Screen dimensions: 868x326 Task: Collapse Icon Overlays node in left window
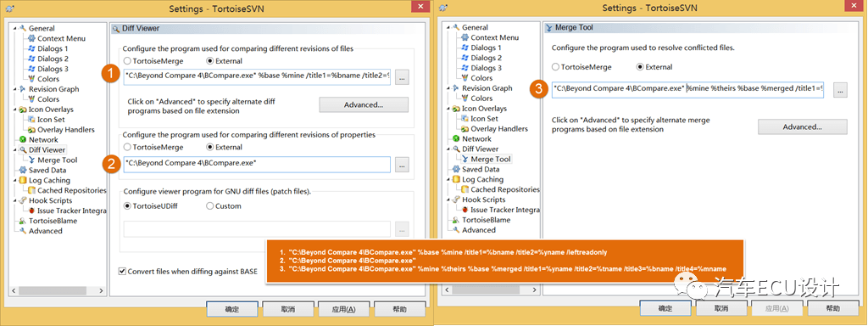pos(15,110)
